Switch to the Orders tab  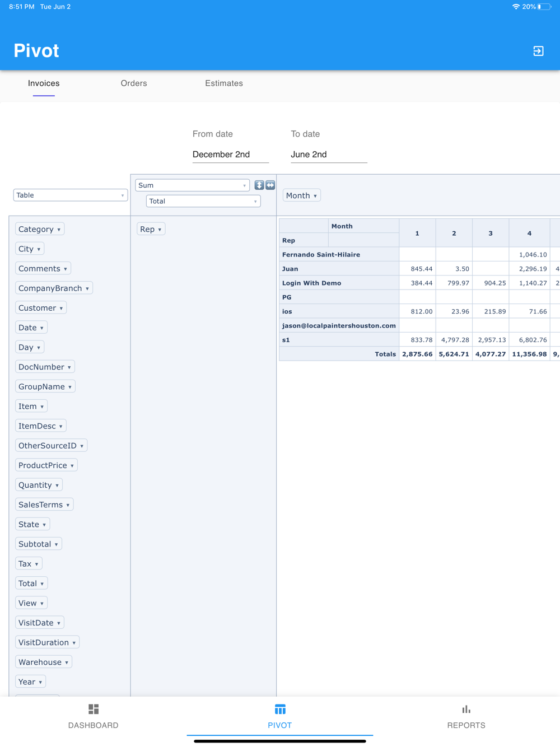click(134, 83)
